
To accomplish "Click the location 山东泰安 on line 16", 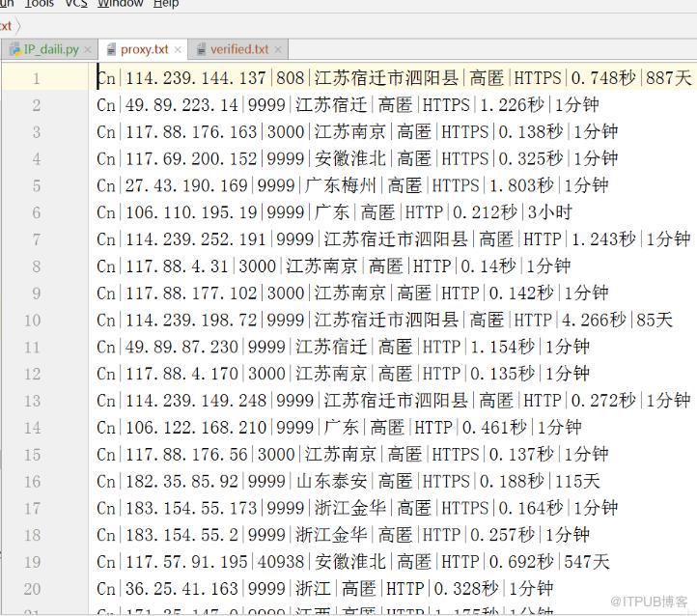I will (x=332, y=482).
